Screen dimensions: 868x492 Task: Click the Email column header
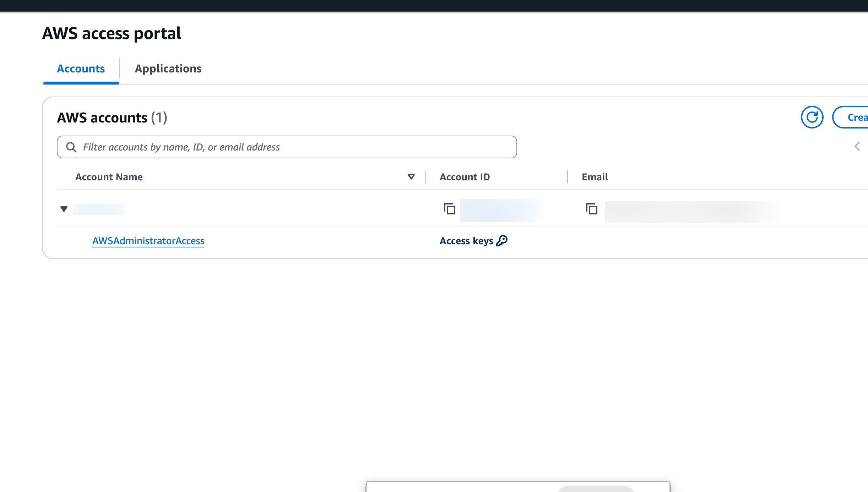pos(595,177)
